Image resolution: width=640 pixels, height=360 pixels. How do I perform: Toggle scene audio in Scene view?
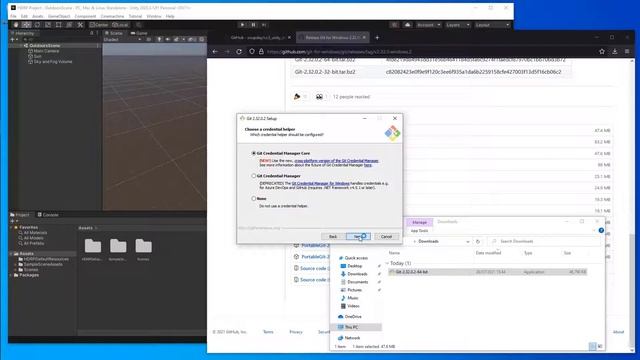click(167, 40)
